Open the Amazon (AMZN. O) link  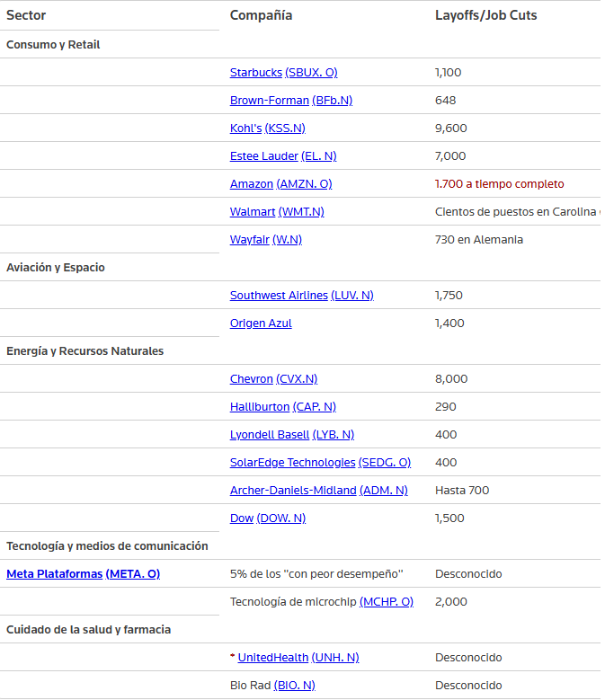pos(280,184)
